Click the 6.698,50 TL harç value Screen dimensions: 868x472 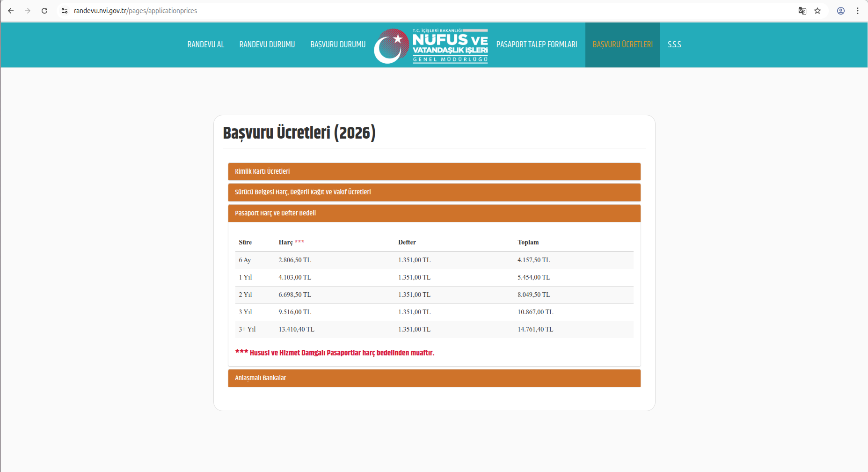[x=295, y=295]
